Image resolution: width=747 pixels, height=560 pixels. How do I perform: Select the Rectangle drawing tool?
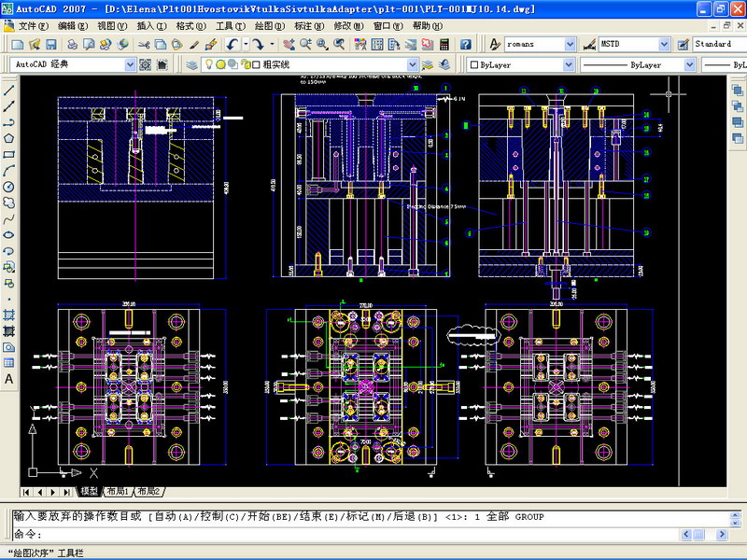[x=9, y=154]
